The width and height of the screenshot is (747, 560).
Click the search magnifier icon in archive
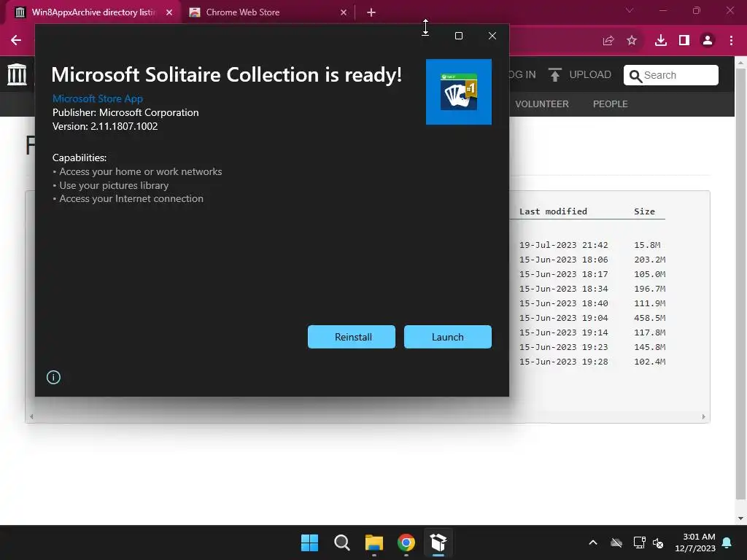pyautogui.click(x=635, y=76)
